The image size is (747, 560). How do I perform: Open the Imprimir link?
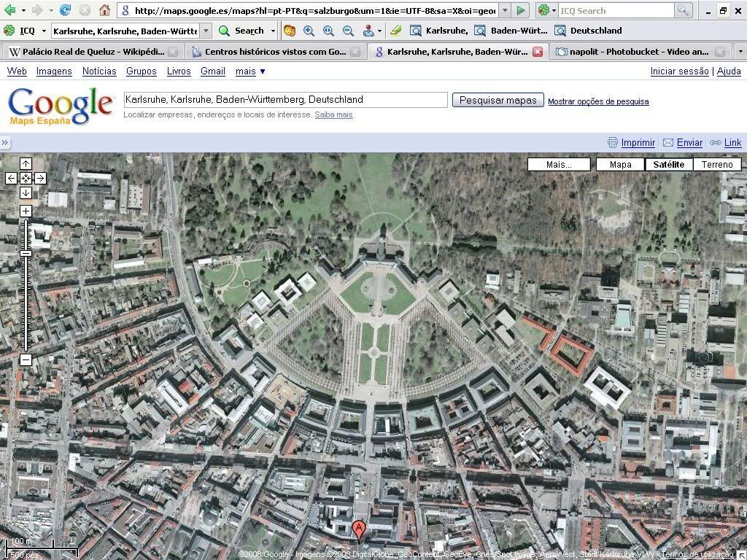coord(638,143)
